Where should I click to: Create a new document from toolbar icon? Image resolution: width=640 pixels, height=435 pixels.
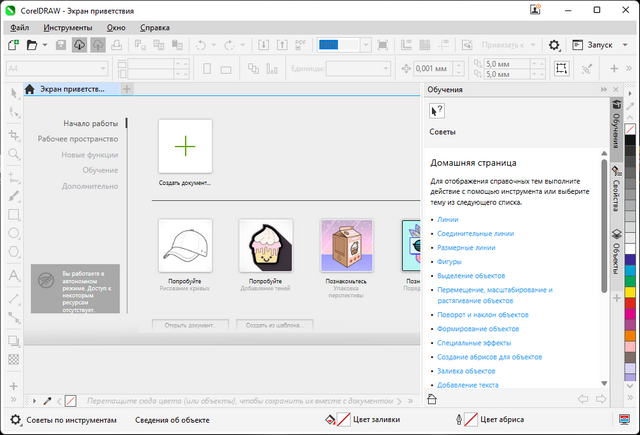[13, 45]
